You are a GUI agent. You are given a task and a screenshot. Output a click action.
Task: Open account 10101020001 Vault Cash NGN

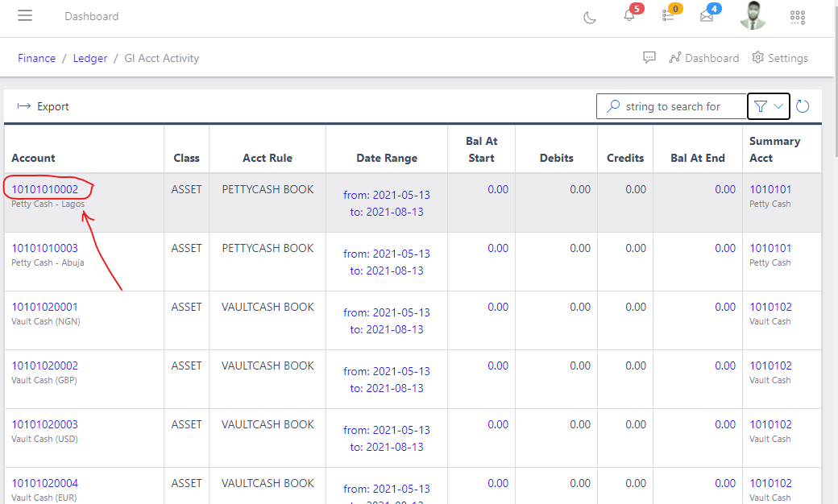[x=45, y=307]
